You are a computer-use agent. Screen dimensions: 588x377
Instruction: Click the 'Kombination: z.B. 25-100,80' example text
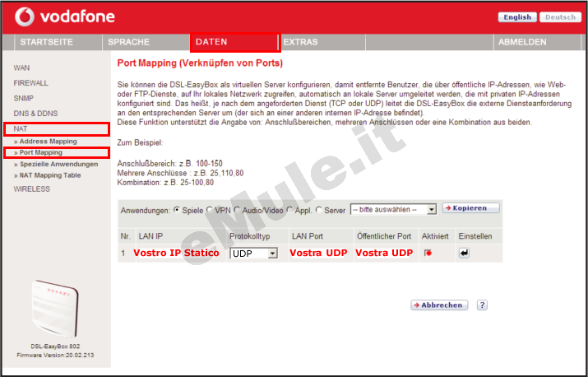(165, 183)
